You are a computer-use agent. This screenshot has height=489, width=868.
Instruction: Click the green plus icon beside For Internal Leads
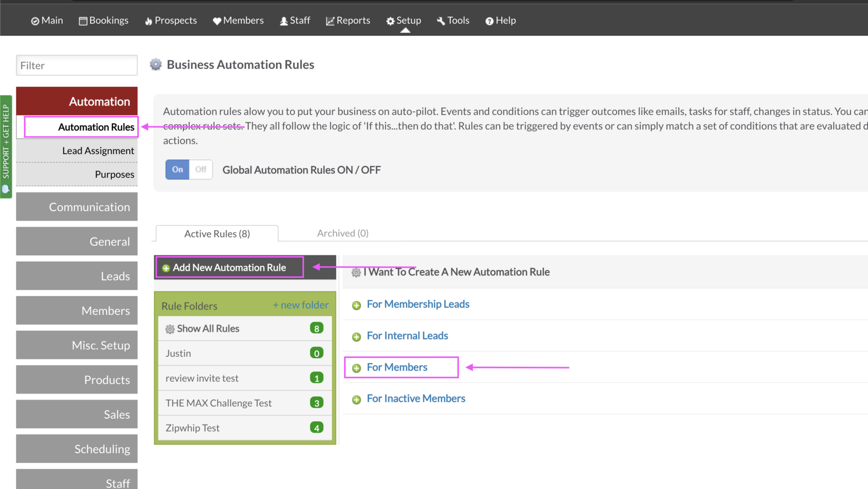[356, 337]
